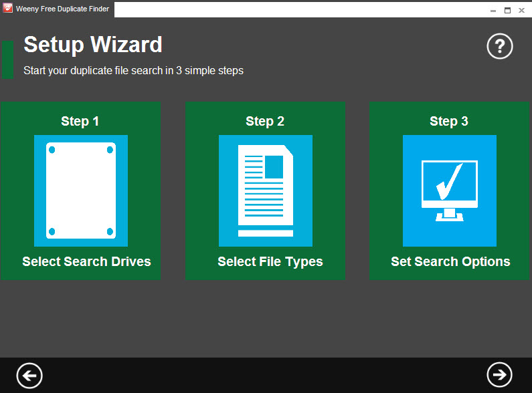Screen dimensions: 532x393
Task: Click the green accent bar beside the title
Action: [7, 59]
